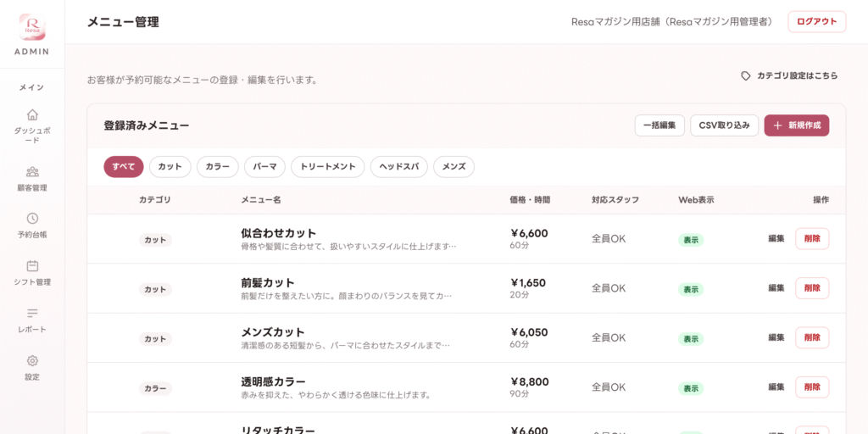Open シフト管理 calendar icon
Viewport: 868px width, 434px height.
tap(32, 265)
